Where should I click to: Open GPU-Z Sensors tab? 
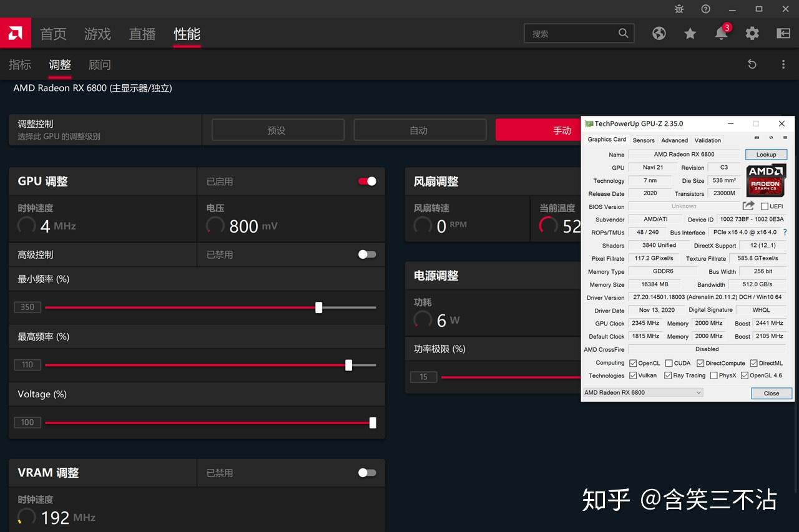644,140
